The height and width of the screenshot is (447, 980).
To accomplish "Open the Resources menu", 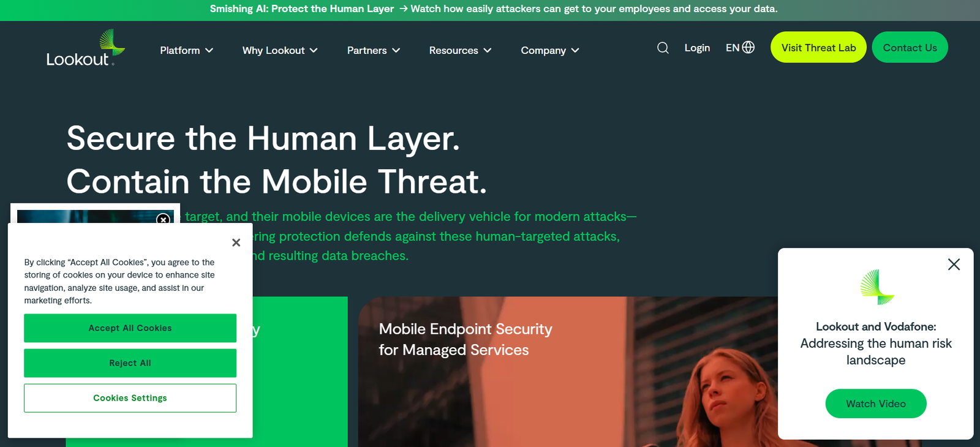I will coord(460,50).
